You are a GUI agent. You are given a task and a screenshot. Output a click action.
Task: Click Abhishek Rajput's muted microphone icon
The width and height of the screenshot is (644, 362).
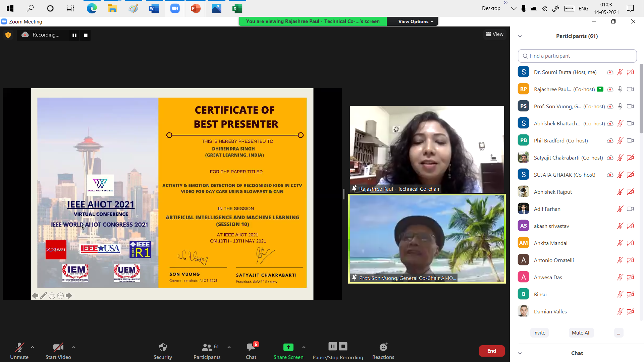click(620, 192)
